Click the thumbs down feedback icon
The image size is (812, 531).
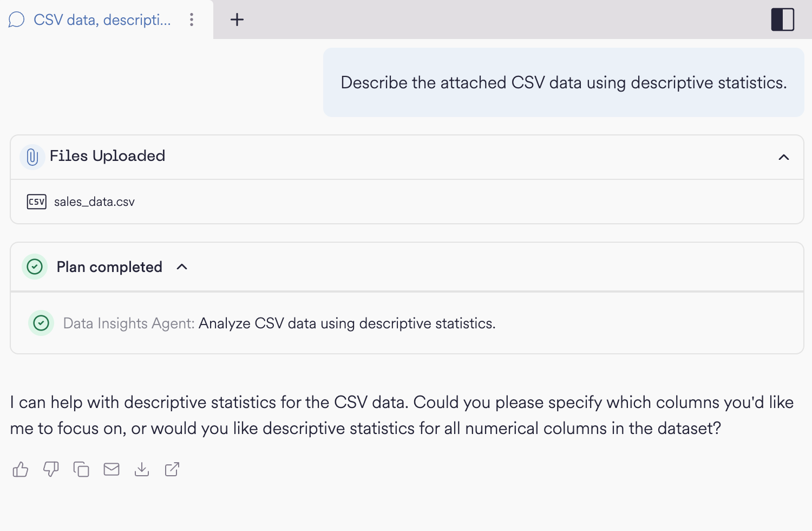pos(50,469)
